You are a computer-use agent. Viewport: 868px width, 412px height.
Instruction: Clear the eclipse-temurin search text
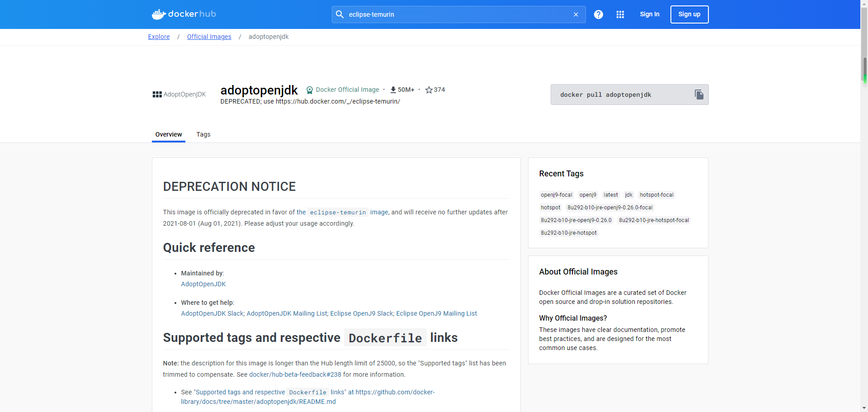576,14
